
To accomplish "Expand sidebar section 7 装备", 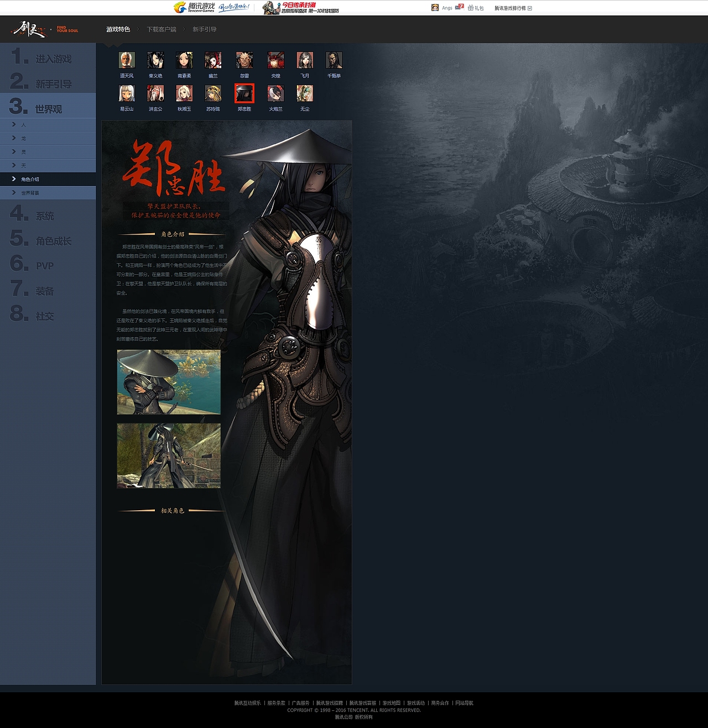I will point(48,289).
